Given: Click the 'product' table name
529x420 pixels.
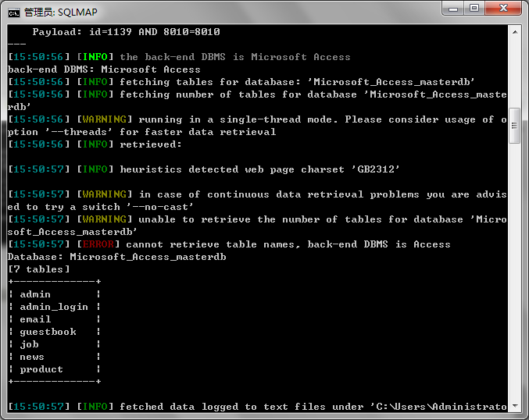Looking at the screenshot, I should click(41, 369).
